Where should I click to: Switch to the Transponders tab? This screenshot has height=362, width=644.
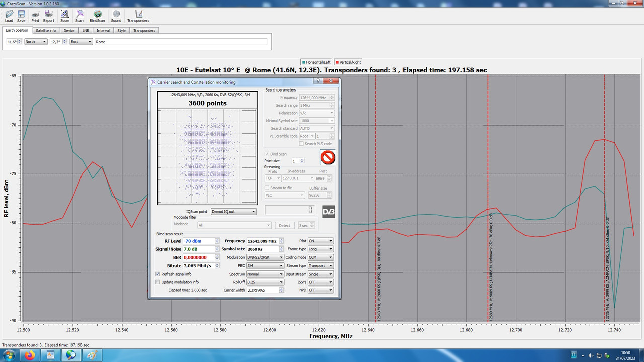pos(144,31)
